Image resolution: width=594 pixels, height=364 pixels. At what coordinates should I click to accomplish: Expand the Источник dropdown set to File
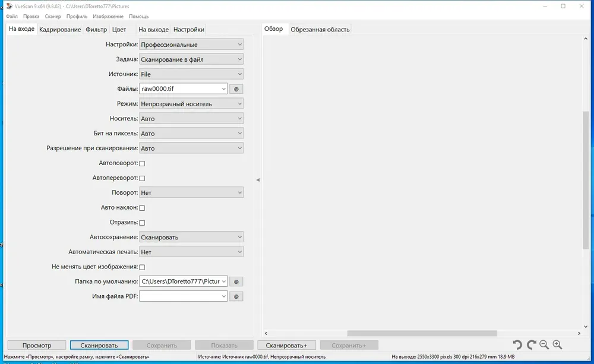[191, 74]
